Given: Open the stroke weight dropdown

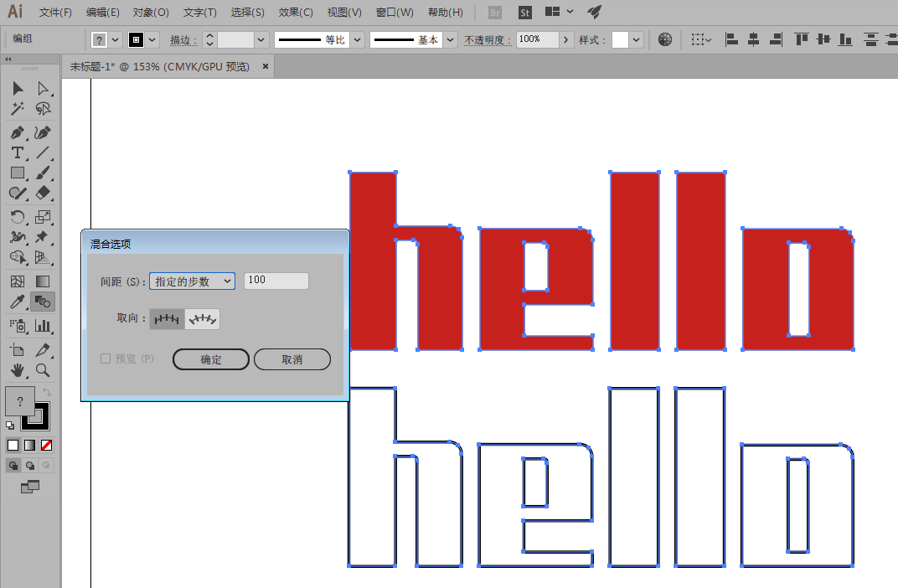Looking at the screenshot, I should click(x=261, y=39).
